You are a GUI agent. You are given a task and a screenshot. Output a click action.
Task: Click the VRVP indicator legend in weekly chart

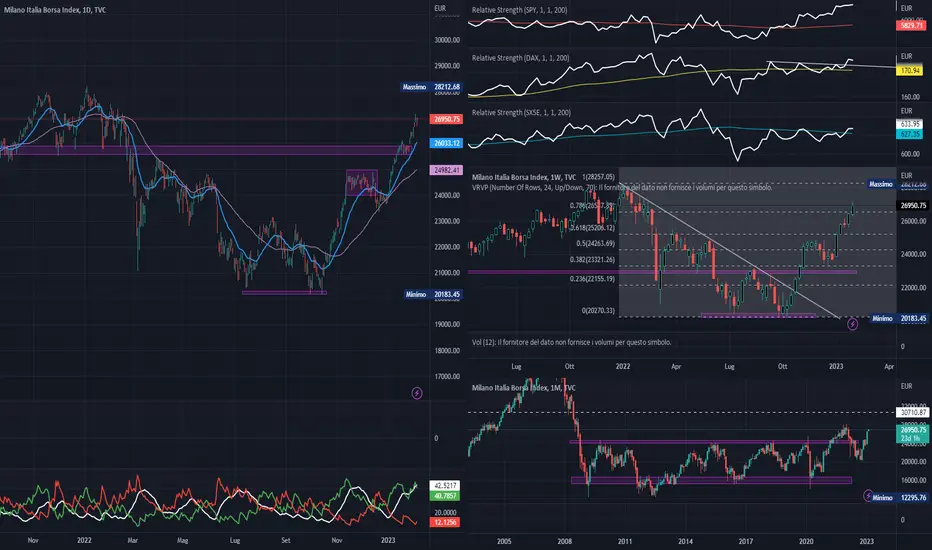pyautogui.click(x=622, y=187)
